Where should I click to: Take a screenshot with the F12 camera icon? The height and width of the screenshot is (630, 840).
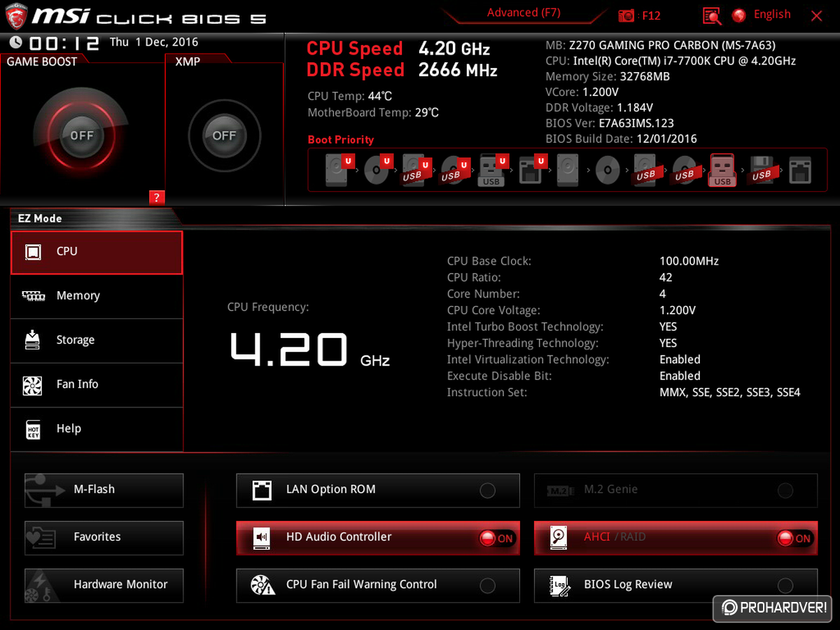626,15
